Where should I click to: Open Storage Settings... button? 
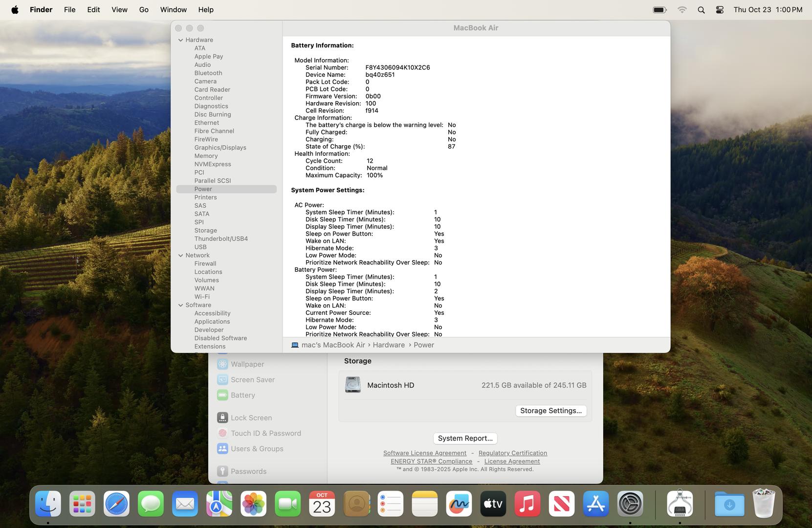pos(550,411)
